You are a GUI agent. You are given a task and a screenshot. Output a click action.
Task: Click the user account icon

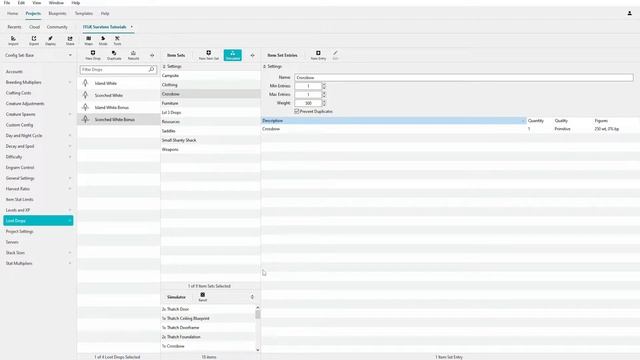pos(629,13)
